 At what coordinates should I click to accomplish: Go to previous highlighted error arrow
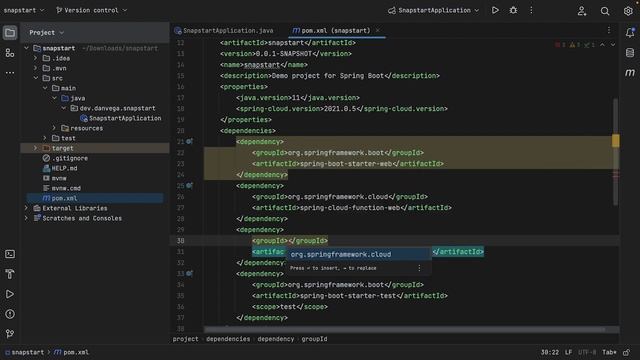pyautogui.click(x=602, y=45)
